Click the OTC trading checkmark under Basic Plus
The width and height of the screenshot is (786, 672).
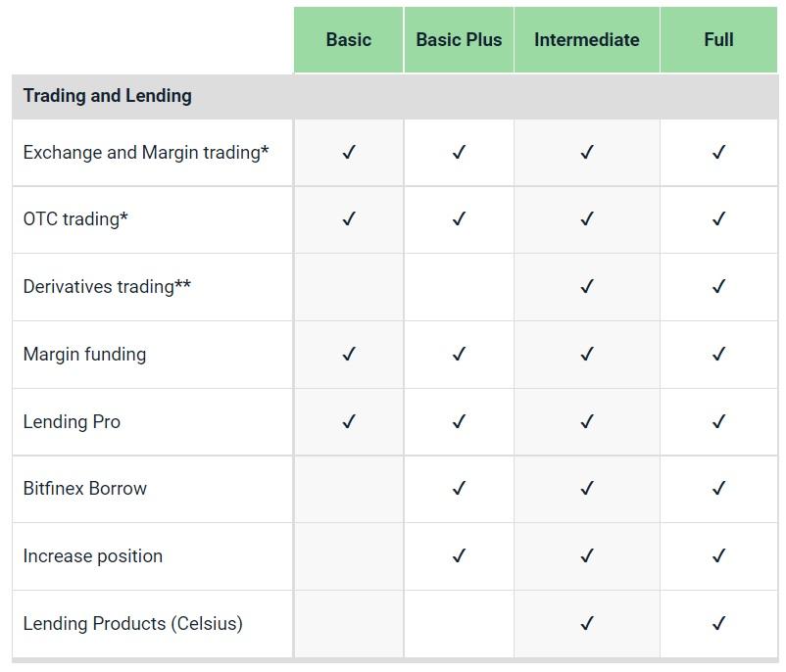[x=459, y=219]
